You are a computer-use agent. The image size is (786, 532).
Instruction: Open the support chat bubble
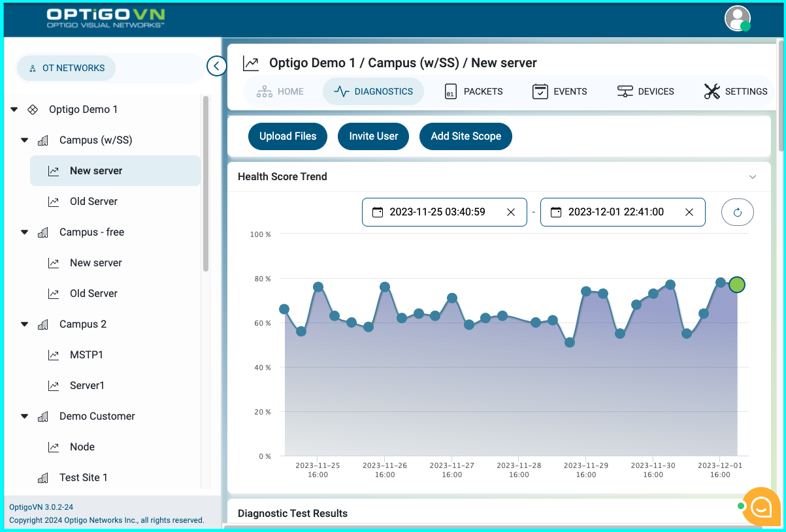tap(762, 506)
